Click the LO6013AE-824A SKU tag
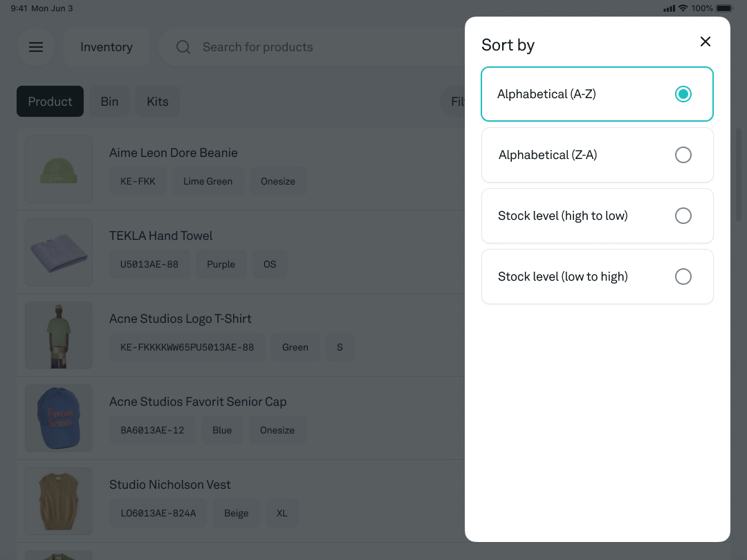This screenshot has width=747, height=560. coord(158,513)
